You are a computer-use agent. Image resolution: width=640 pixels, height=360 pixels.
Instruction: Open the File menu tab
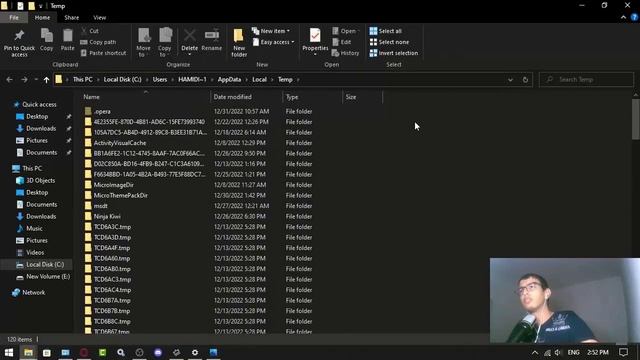(14, 18)
